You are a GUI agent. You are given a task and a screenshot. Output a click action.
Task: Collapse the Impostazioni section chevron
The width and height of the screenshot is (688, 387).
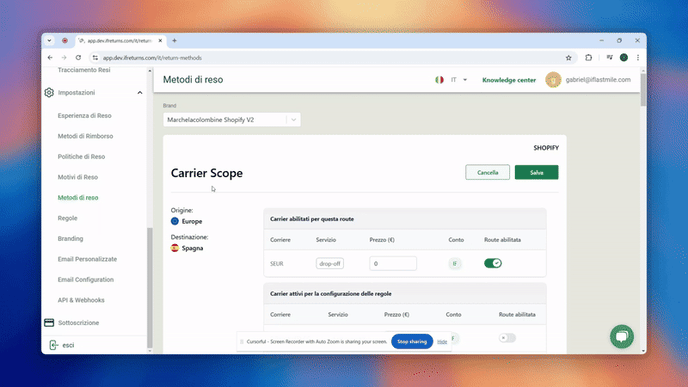[x=140, y=93]
